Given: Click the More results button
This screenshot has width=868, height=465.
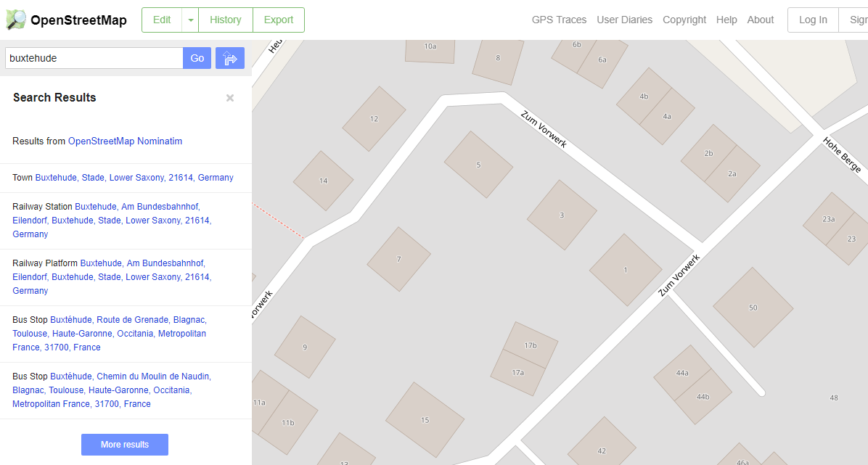Looking at the screenshot, I should point(125,445).
